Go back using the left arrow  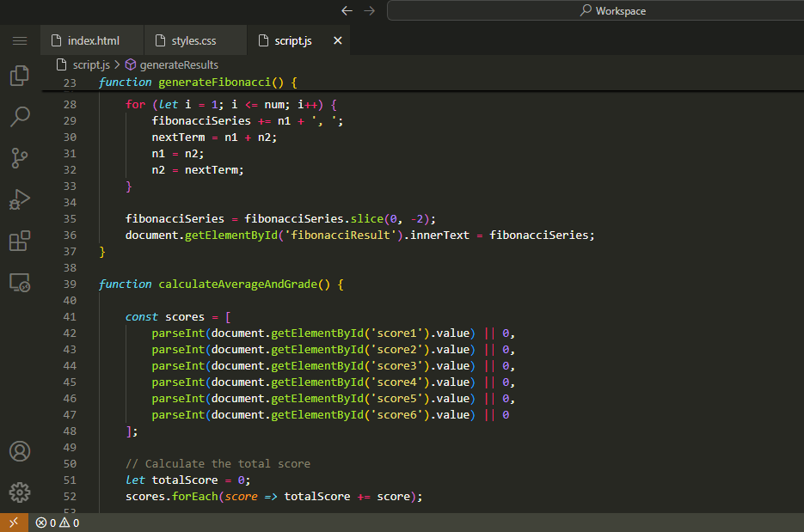347,11
